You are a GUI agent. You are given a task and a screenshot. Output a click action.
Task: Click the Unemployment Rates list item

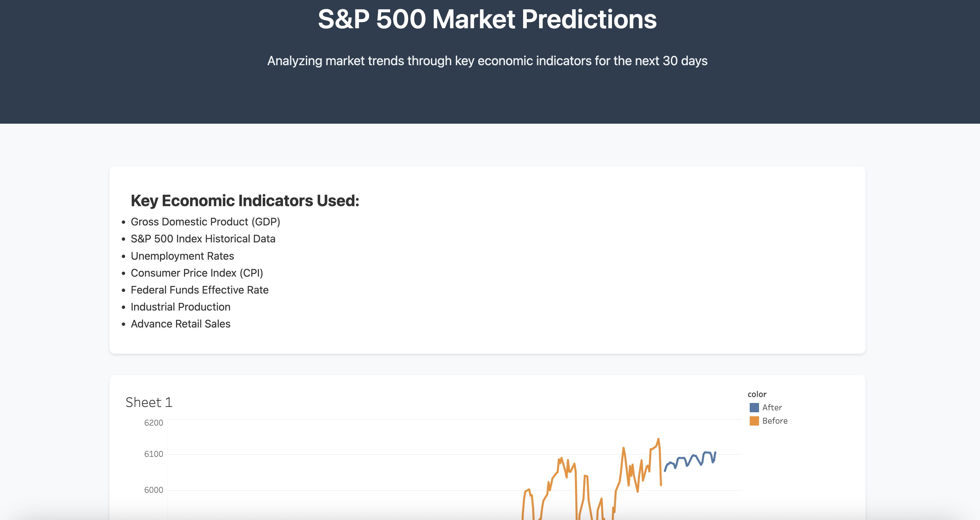point(182,256)
